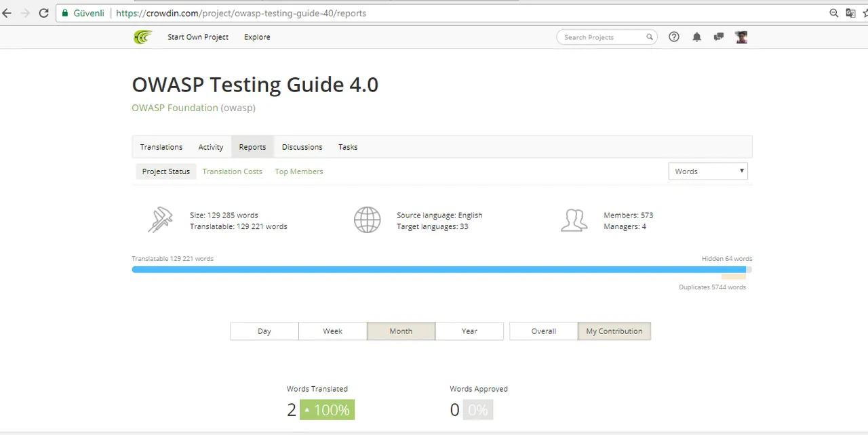Open the messages chat icon
This screenshot has width=868, height=435.
coord(719,37)
